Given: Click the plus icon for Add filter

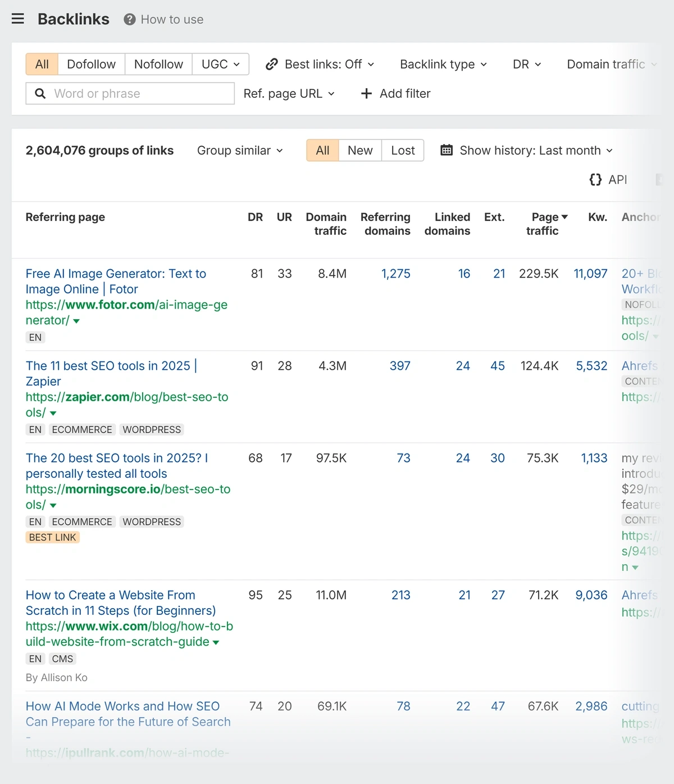Looking at the screenshot, I should point(366,93).
